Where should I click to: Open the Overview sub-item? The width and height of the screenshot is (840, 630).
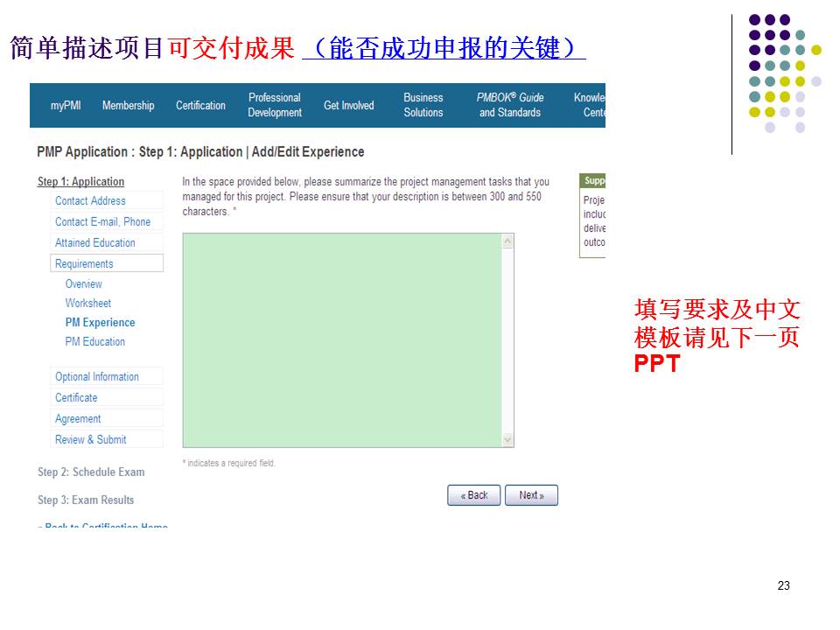[84, 283]
